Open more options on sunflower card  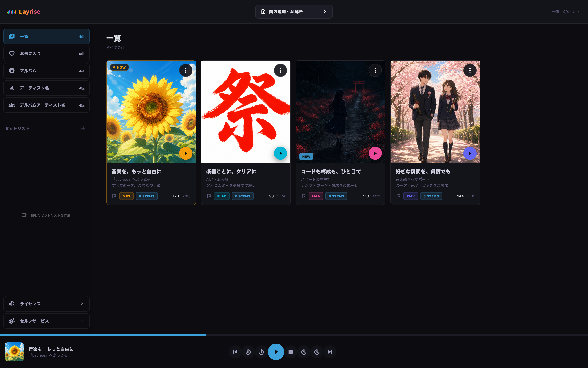coord(186,70)
